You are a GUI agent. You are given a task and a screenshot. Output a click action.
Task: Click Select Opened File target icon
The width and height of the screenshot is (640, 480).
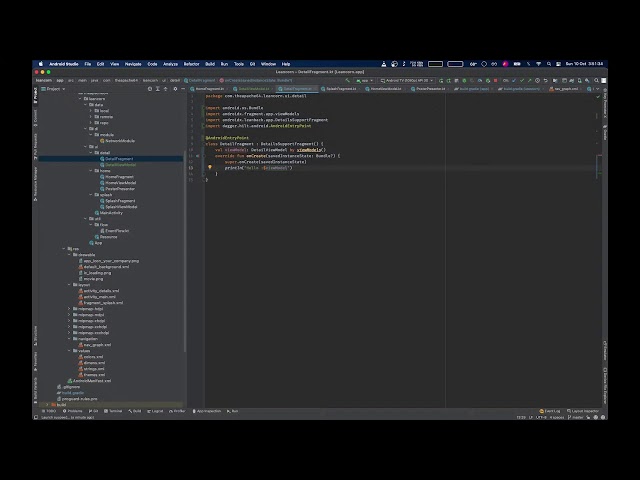click(x=150, y=89)
